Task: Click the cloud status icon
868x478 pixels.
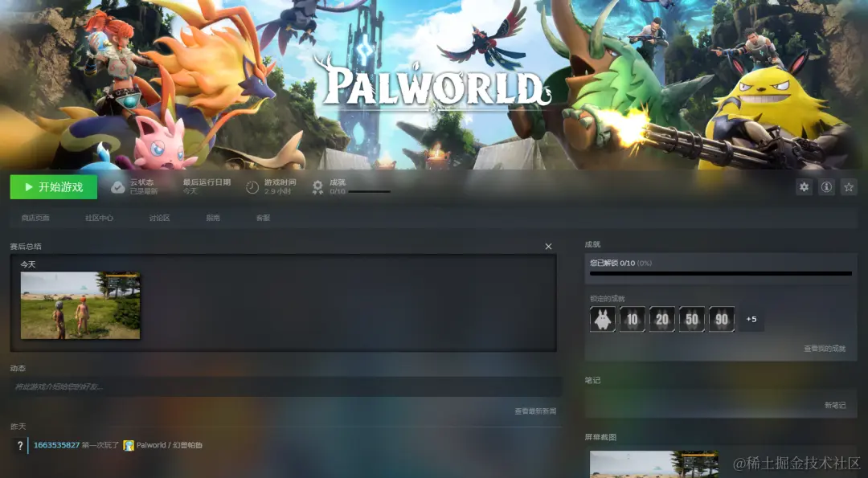Action: (x=118, y=187)
